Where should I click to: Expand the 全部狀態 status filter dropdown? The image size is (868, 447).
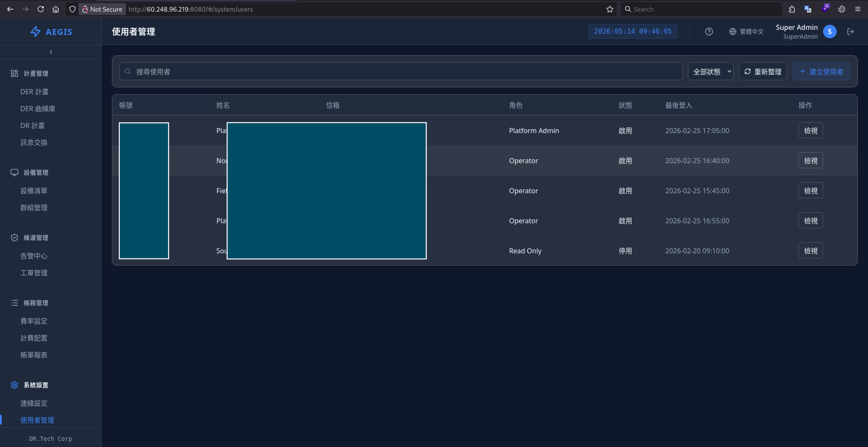710,71
